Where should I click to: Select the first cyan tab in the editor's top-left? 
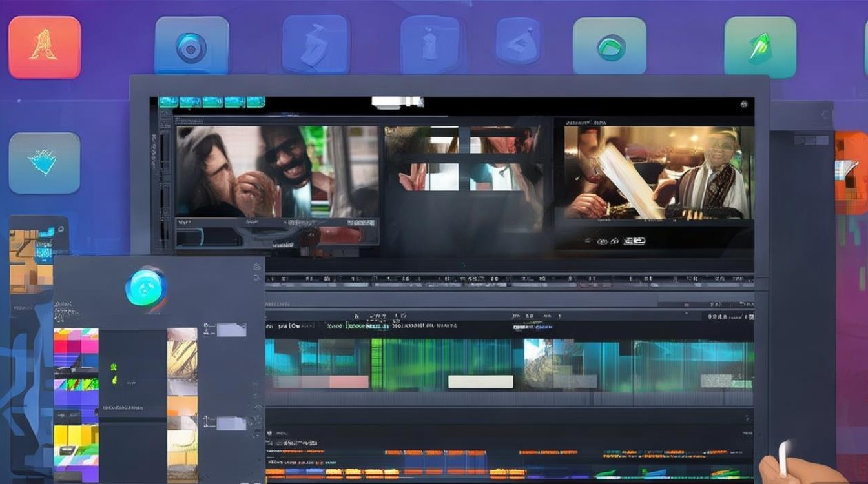point(169,102)
